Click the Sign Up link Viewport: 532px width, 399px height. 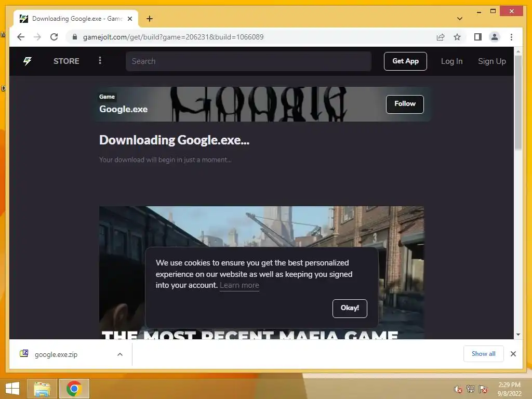click(491, 61)
